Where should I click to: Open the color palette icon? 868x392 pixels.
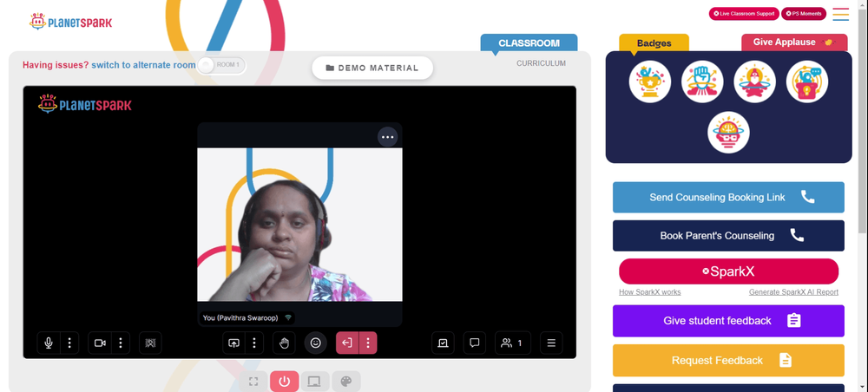point(346,382)
